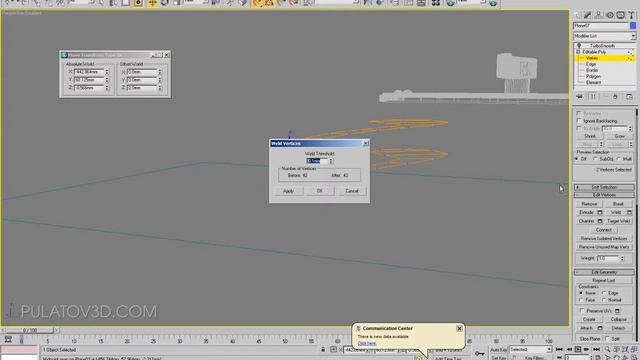The width and height of the screenshot is (640, 360).
Task: Collapse the Edit Vertices rollout
Action: point(604,195)
